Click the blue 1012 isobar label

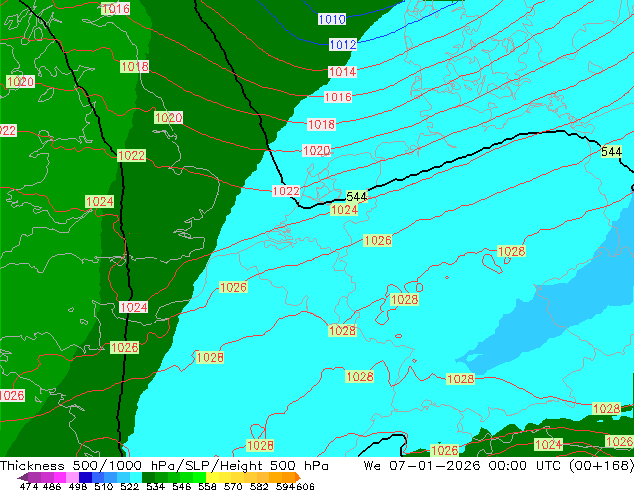click(343, 44)
